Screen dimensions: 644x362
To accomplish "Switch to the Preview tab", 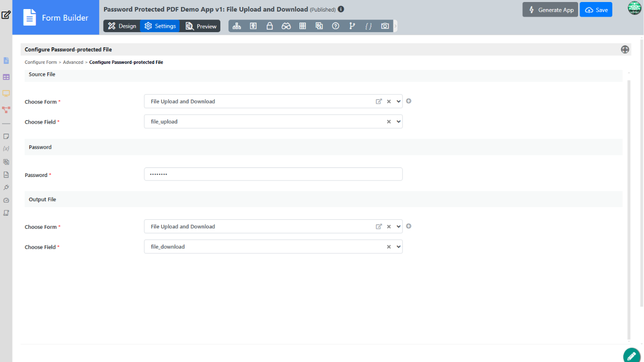I will 201,26.
